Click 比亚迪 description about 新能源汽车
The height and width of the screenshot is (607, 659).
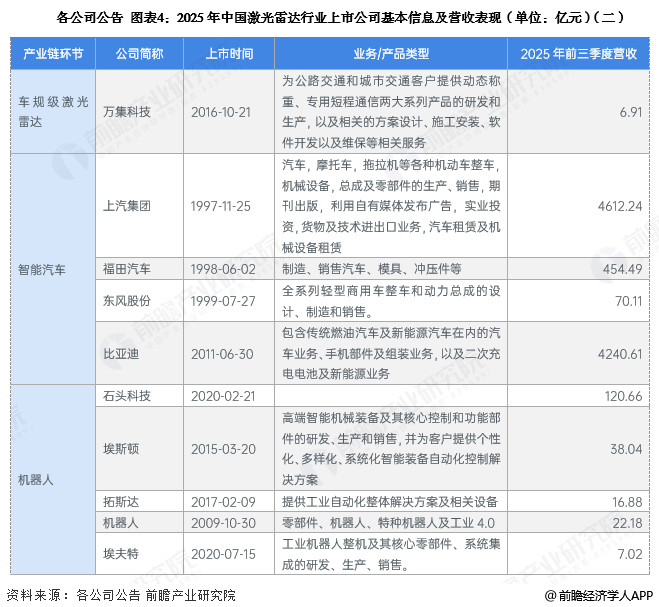[391, 354]
